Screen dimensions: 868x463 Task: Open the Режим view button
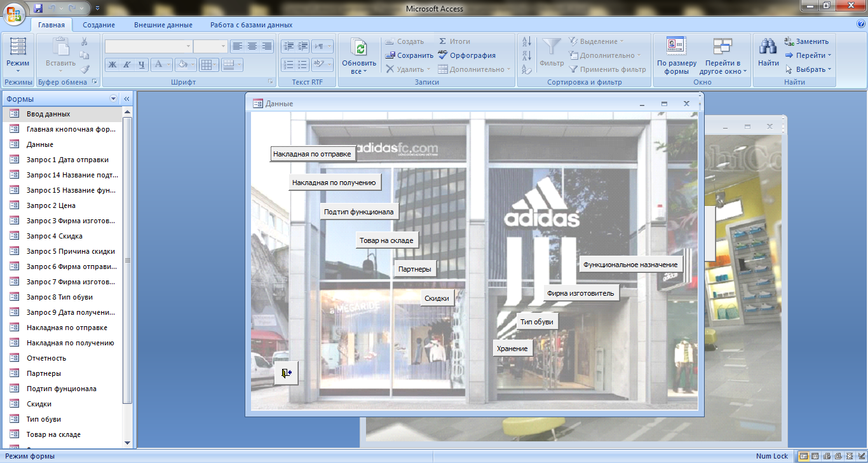click(x=18, y=55)
